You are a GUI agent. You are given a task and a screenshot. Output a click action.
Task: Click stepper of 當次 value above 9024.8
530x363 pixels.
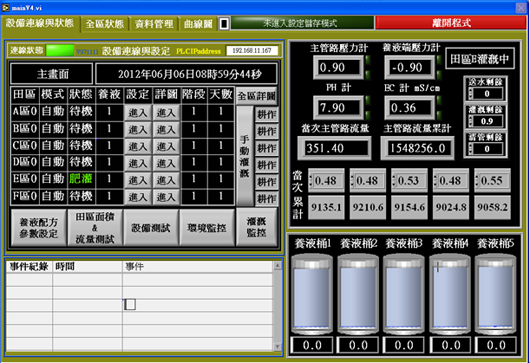(436, 180)
